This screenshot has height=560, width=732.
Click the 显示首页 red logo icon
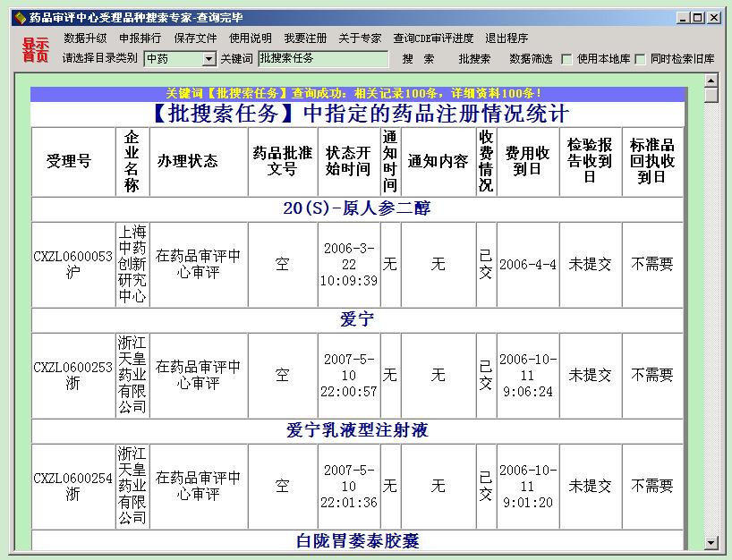[x=36, y=50]
